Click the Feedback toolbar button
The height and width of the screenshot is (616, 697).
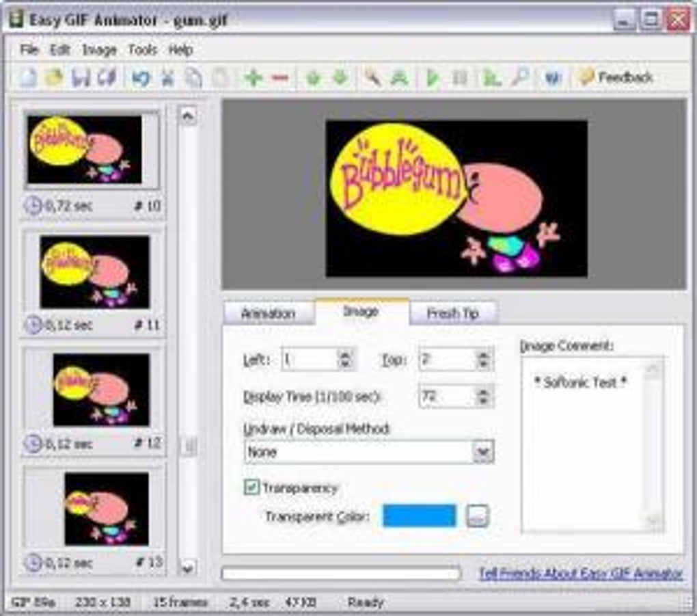616,77
